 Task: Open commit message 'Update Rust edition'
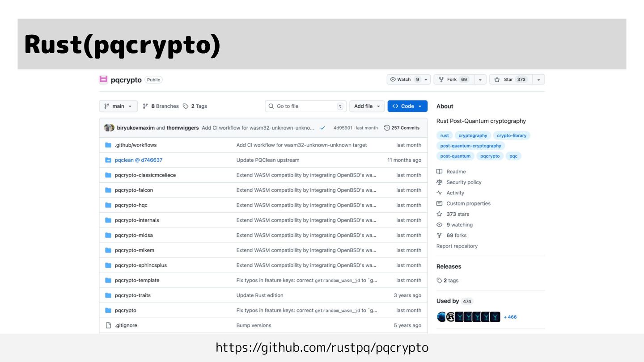pos(260,295)
